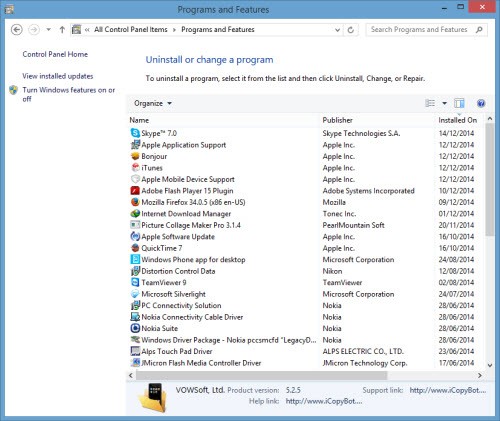Go back with the back arrow

point(17,30)
